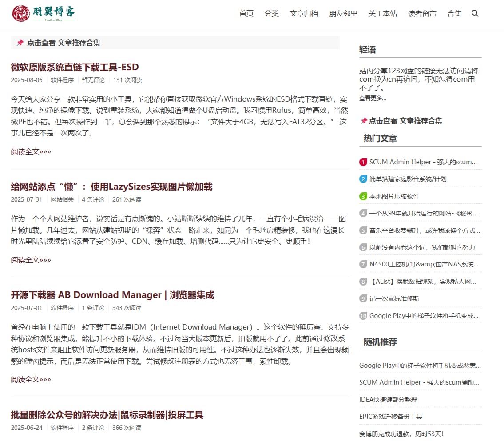Viewport: 504px width, 441px height.
Task: Click the red number 1 rank badge
Action: tap(363, 162)
